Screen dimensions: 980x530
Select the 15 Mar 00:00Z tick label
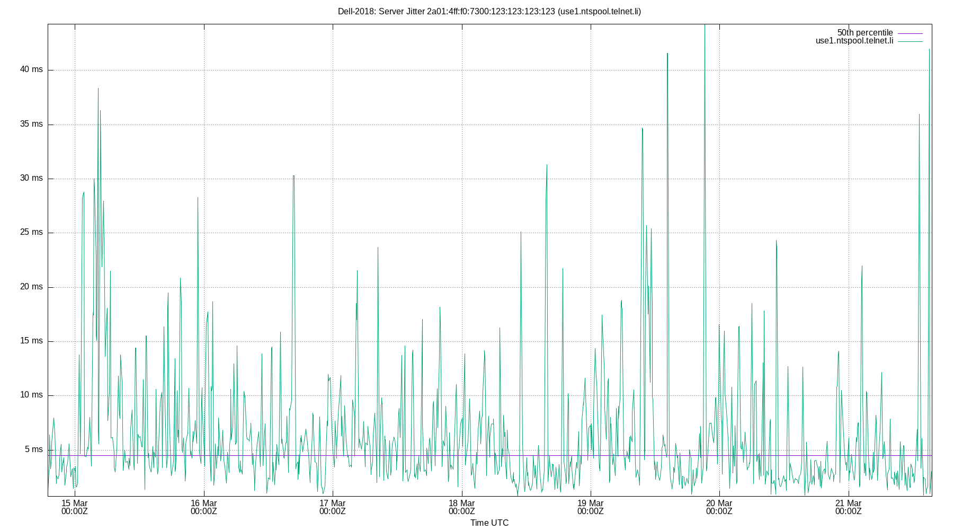(x=74, y=507)
